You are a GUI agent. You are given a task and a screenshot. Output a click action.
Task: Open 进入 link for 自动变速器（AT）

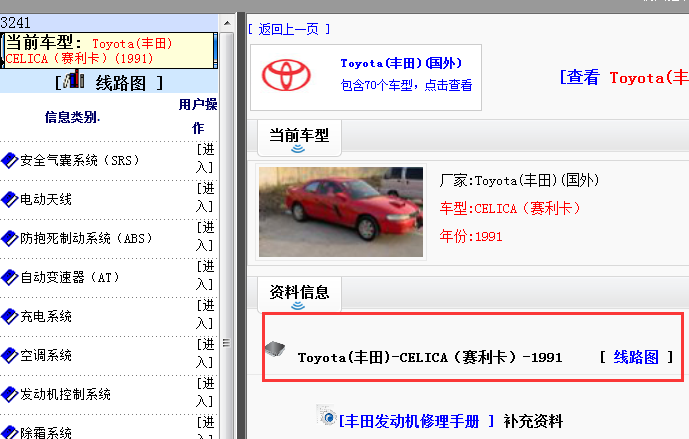205,275
